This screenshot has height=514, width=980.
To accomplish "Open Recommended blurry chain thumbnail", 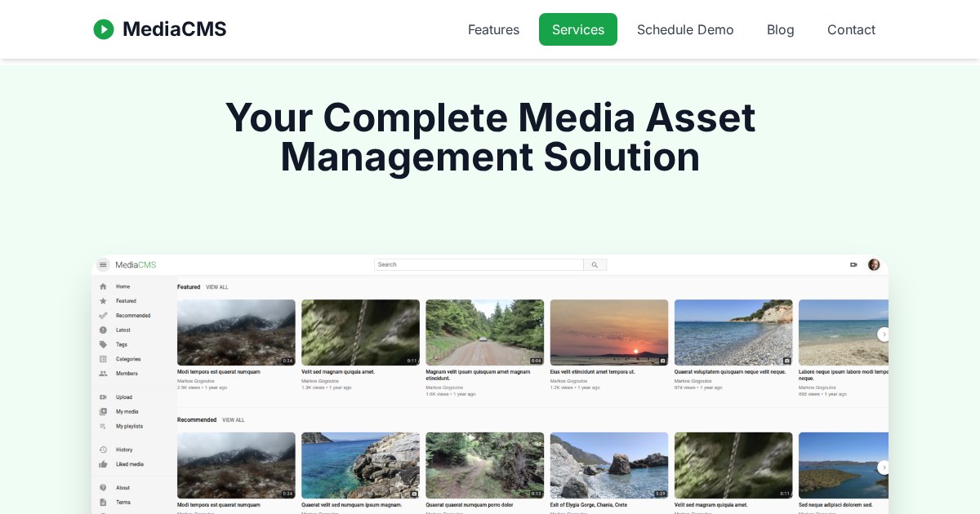I will point(733,465).
